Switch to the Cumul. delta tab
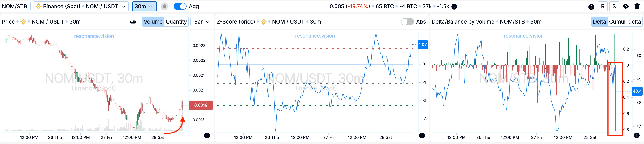The width and height of the screenshot is (644, 144). (625, 22)
